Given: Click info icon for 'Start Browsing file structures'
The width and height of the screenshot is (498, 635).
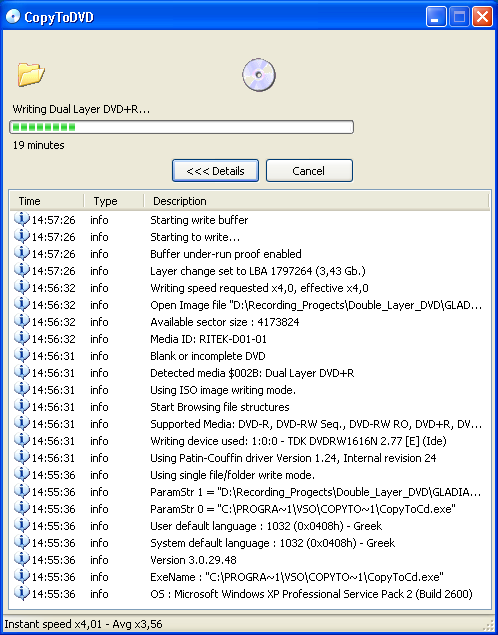Looking at the screenshot, I should click(x=21, y=407).
